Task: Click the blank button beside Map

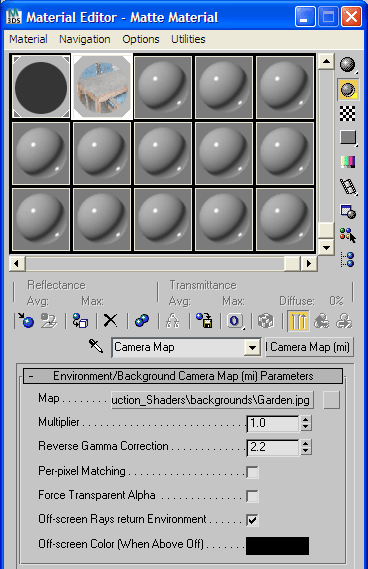Action: click(331, 400)
